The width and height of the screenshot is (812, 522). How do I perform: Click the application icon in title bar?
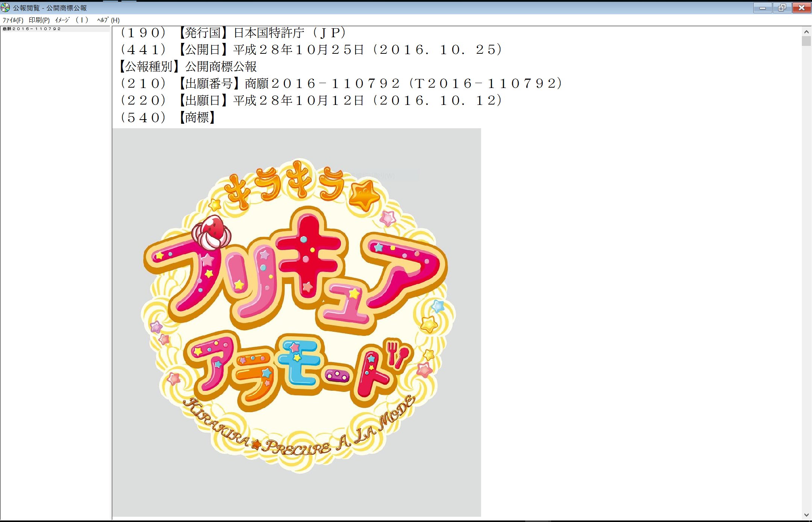pos(5,8)
